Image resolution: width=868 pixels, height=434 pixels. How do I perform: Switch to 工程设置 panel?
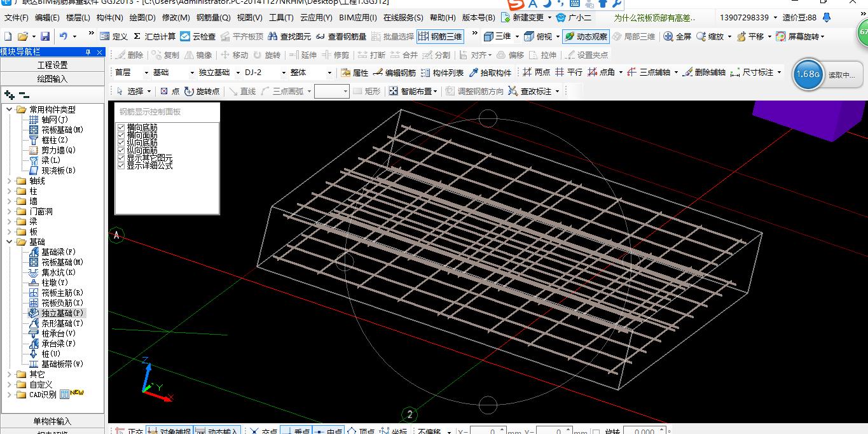(52, 65)
